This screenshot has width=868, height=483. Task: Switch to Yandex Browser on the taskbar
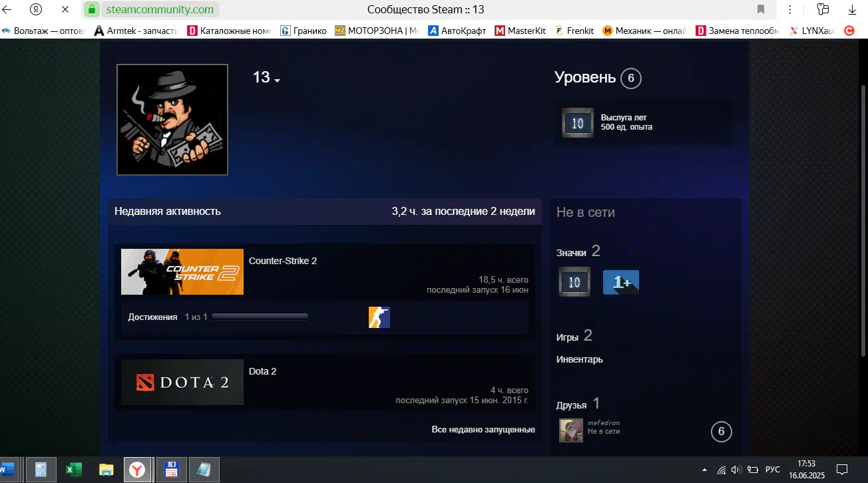click(x=138, y=470)
